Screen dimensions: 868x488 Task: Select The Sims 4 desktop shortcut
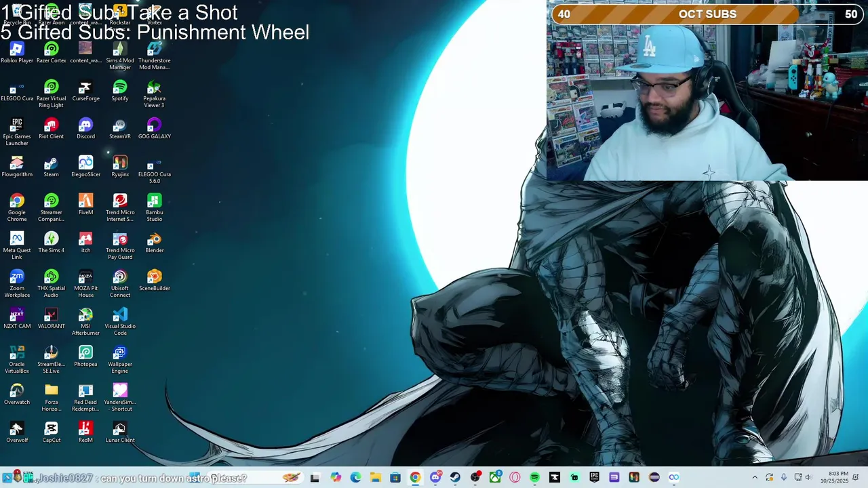tap(52, 243)
